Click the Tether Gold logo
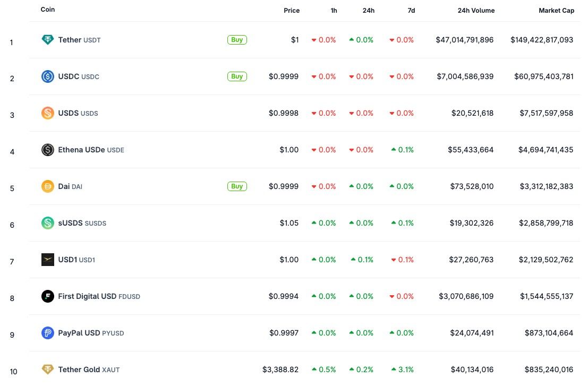588x386 pixels. [48, 370]
